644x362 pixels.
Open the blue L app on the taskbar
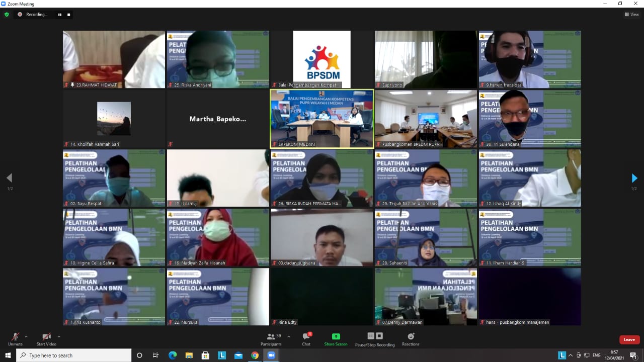[222, 355]
